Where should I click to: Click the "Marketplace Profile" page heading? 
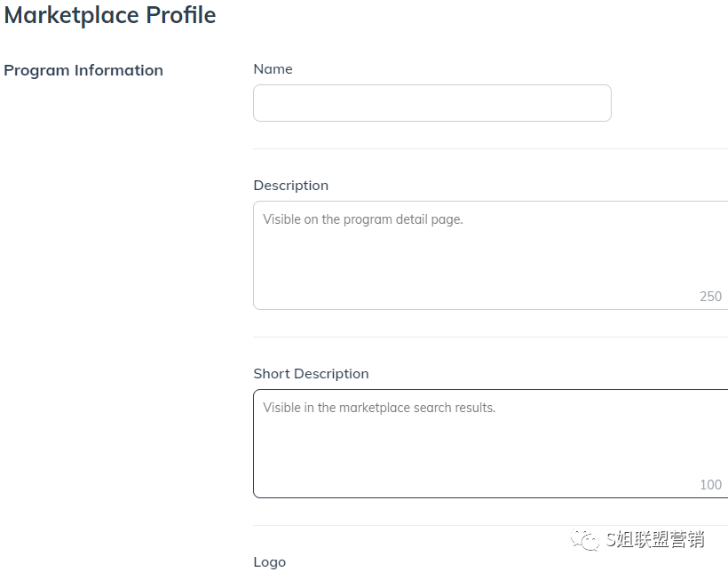[110, 15]
